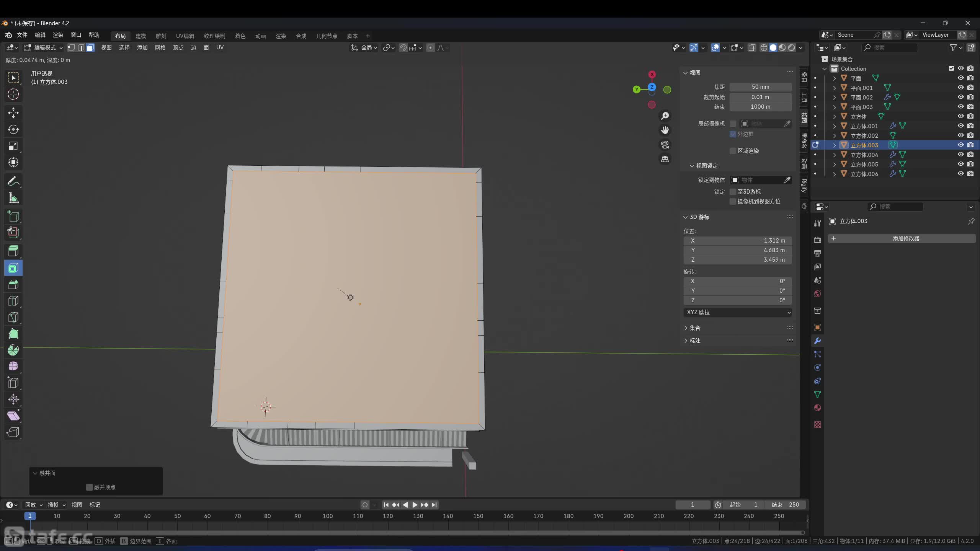Toggle camera view icon in viewport
Screen dimensions: 980x551
(665, 145)
